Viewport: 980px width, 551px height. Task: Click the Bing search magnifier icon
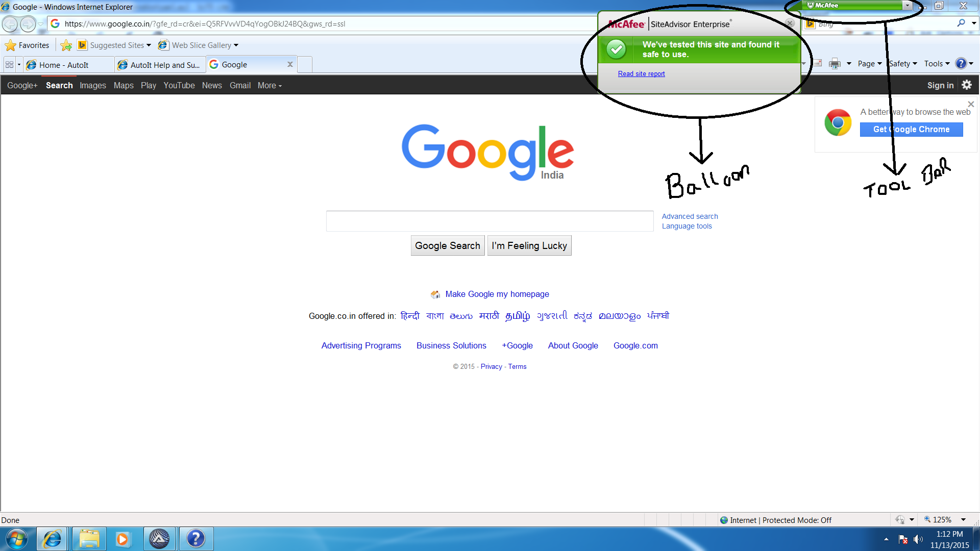tap(961, 23)
